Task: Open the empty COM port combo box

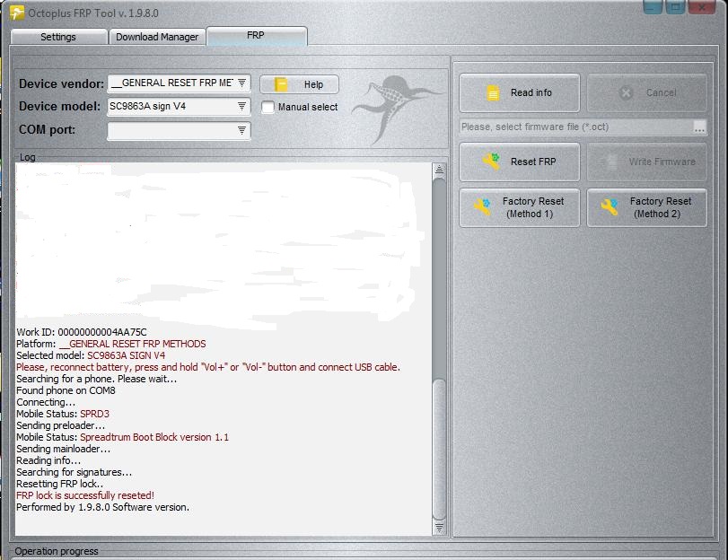Action: coord(179,130)
